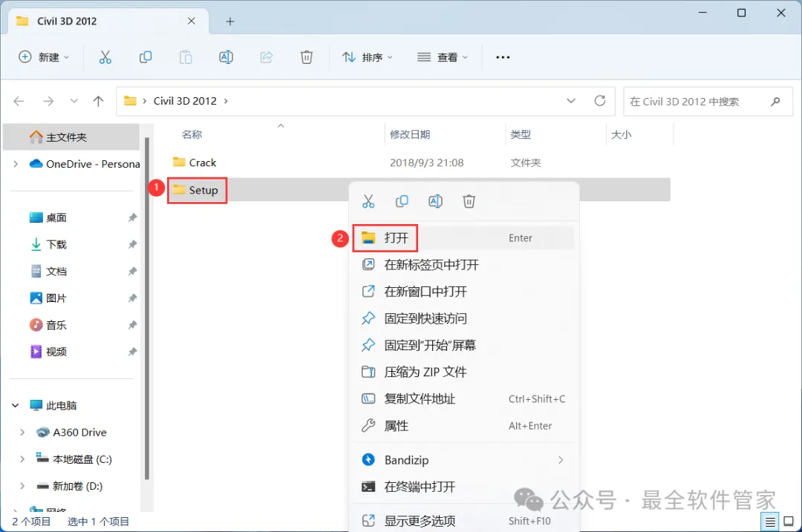Click the Delete icon in the context menu
The width and height of the screenshot is (802, 532).
(x=469, y=201)
